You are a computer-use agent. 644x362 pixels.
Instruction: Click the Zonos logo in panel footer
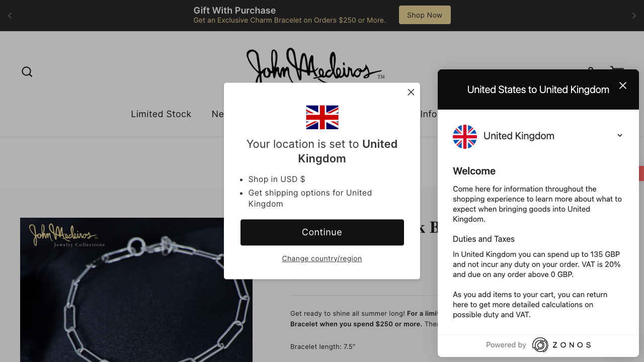point(561,345)
